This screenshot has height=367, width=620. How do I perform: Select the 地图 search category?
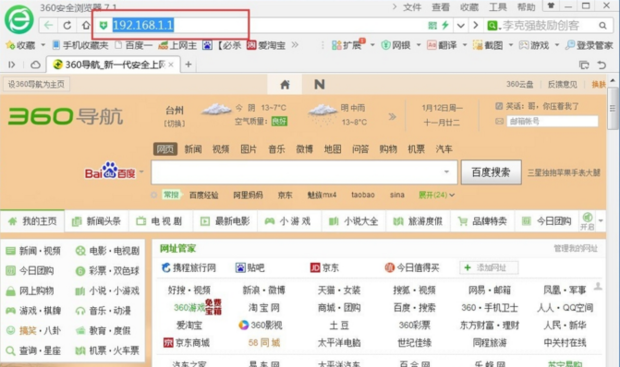click(333, 149)
